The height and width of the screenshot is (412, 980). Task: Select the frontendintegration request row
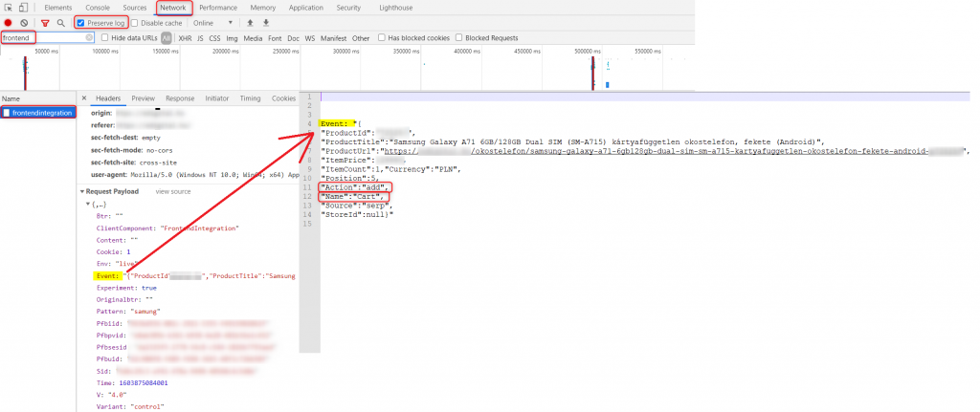coord(38,113)
